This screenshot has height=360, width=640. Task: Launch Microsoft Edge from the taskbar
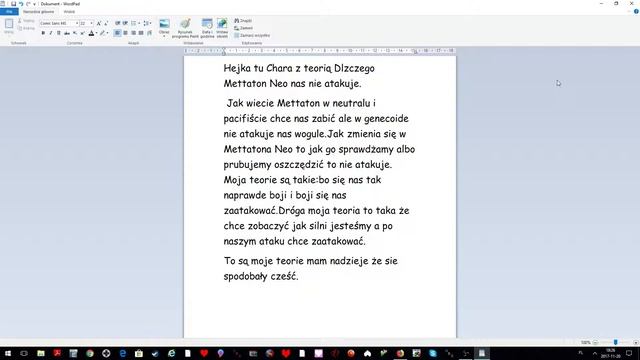(122, 353)
